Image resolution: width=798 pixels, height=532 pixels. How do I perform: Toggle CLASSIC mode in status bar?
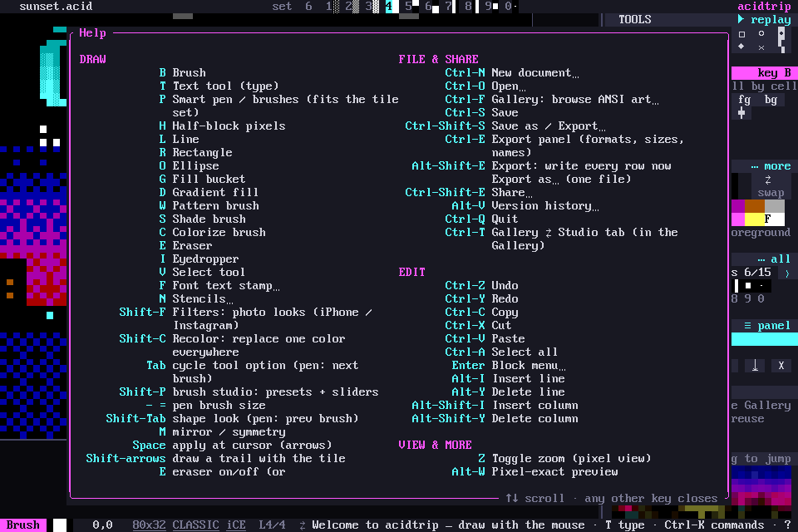(196, 525)
